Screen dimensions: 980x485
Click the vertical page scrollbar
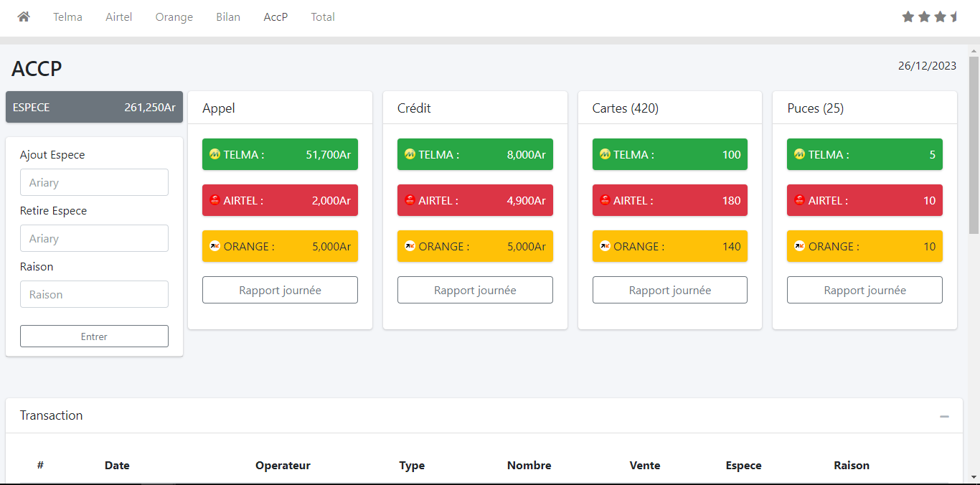point(974,143)
